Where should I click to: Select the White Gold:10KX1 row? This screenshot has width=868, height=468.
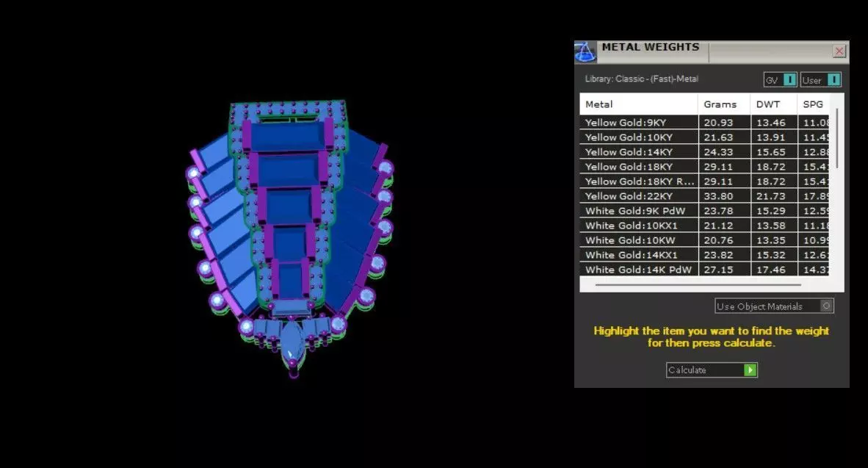[704, 226]
